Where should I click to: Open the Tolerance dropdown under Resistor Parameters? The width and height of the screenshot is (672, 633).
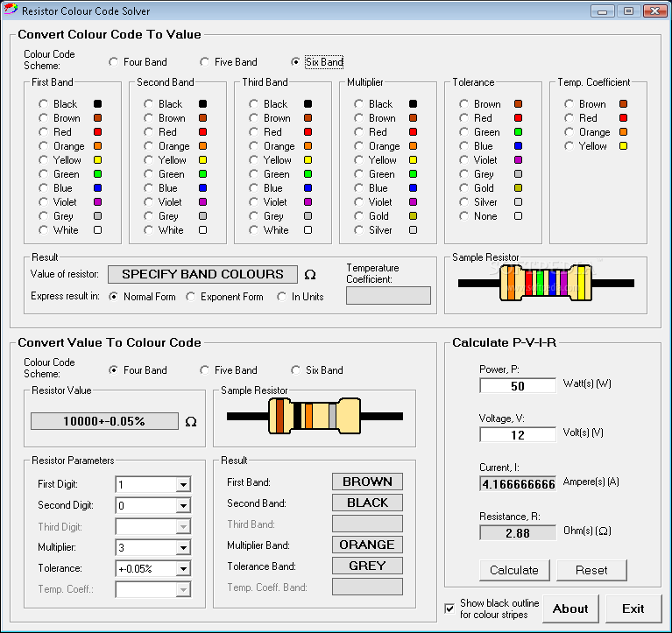point(183,569)
